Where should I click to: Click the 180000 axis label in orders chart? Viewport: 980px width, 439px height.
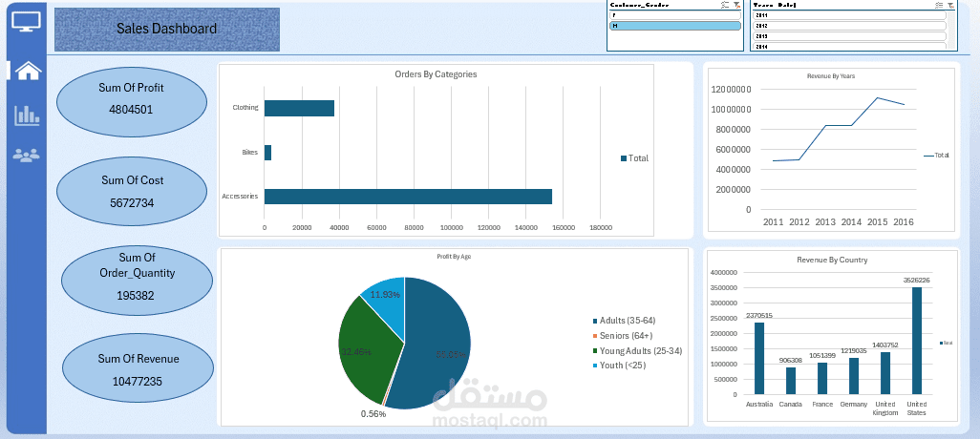tap(600, 228)
